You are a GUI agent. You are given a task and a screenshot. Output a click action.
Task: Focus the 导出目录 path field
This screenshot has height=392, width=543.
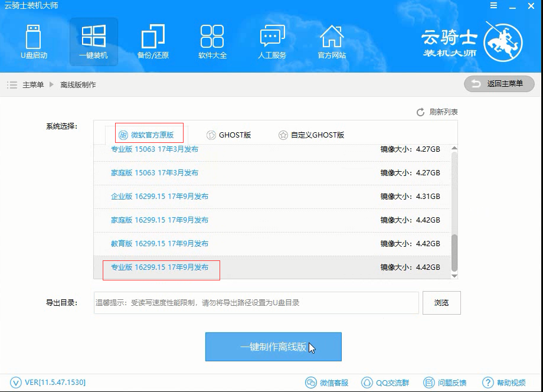pos(256,303)
